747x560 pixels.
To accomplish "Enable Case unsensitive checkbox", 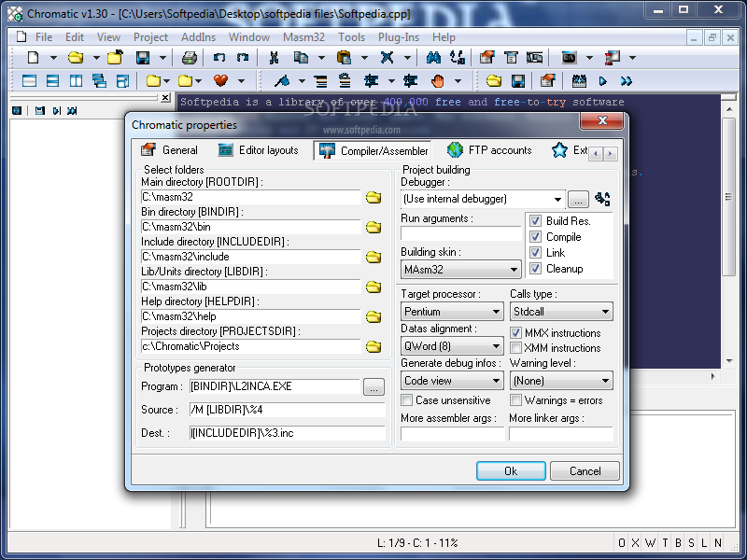I will 407,400.
